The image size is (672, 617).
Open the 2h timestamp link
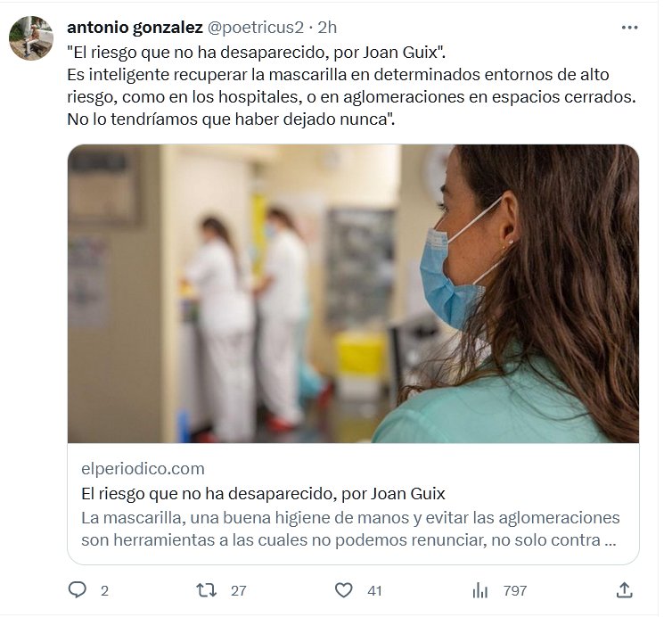click(x=327, y=28)
